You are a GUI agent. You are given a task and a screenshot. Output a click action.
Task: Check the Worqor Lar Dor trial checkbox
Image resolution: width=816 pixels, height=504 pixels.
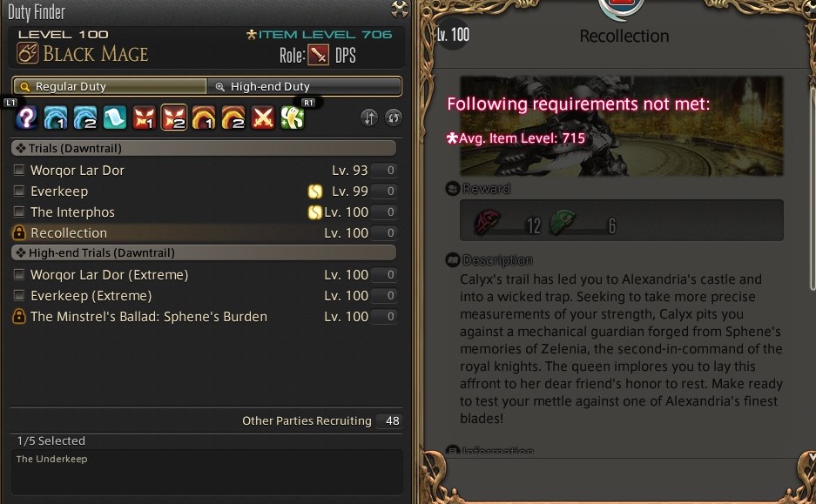19,170
